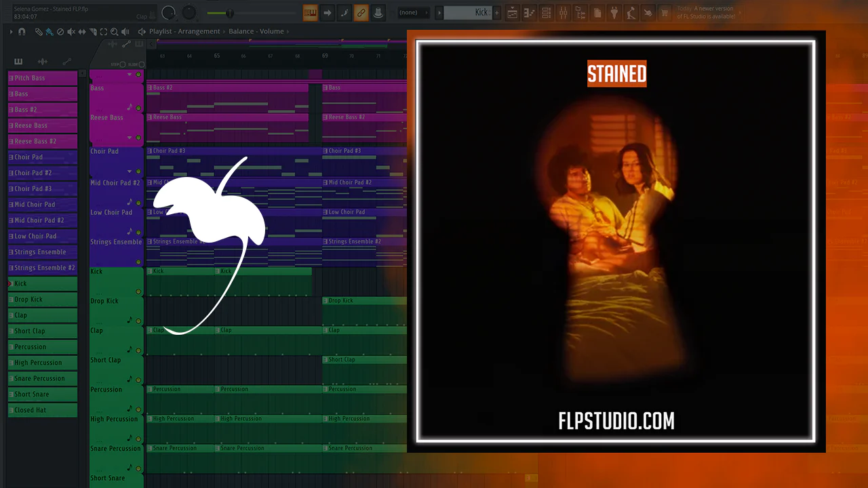Select the dashed-square select tool
Screen dimensions: 868x488
tap(104, 32)
